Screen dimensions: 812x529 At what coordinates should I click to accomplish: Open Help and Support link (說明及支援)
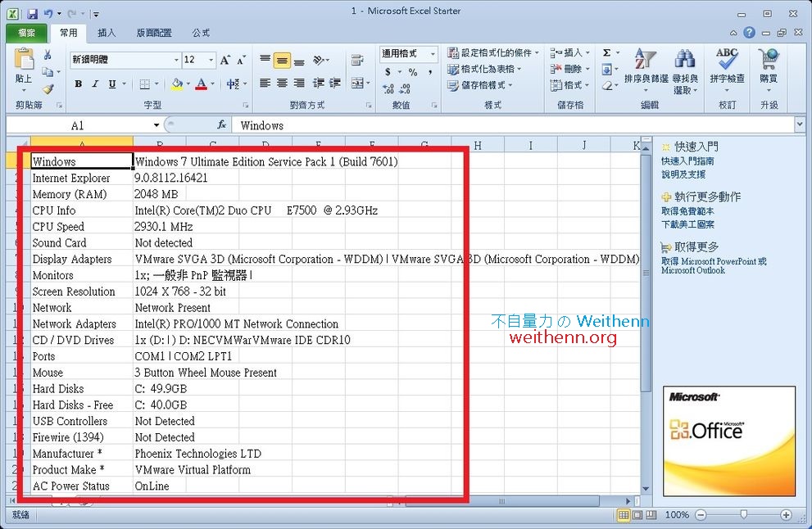683,174
